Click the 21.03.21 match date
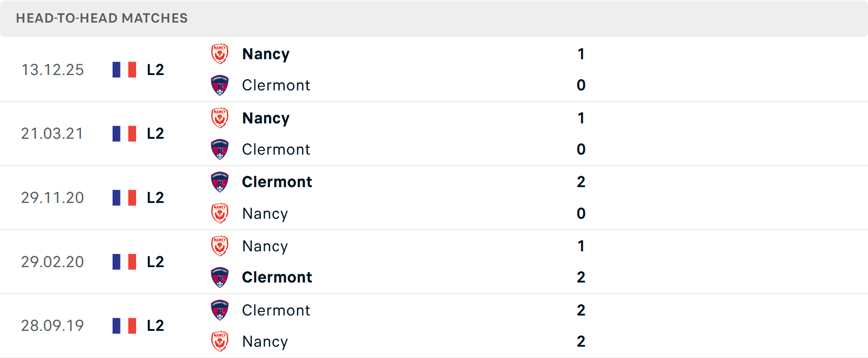 click(x=52, y=134)
